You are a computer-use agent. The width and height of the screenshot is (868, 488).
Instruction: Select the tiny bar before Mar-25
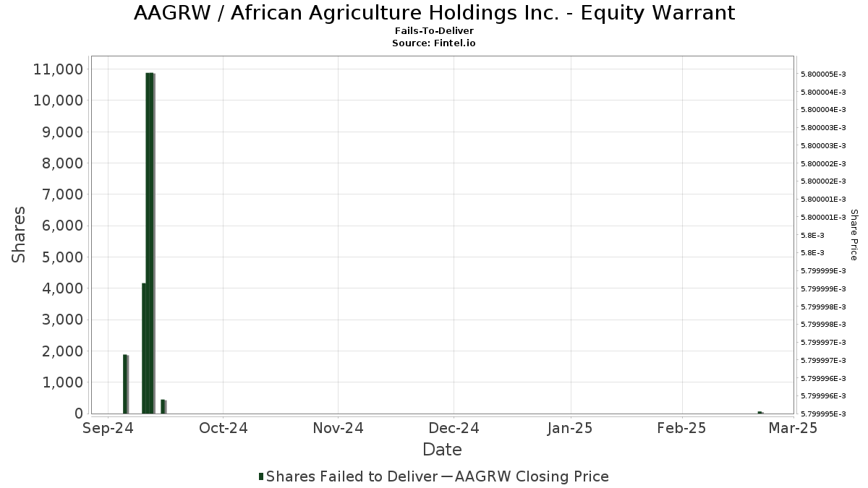click(x=760, y=412)
